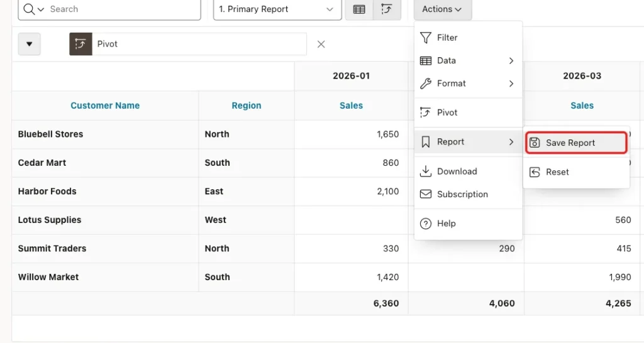The height and width of the screenshot is (343, 644).
Task: Choose Download from Actions menu
Action: coord(468,171)
